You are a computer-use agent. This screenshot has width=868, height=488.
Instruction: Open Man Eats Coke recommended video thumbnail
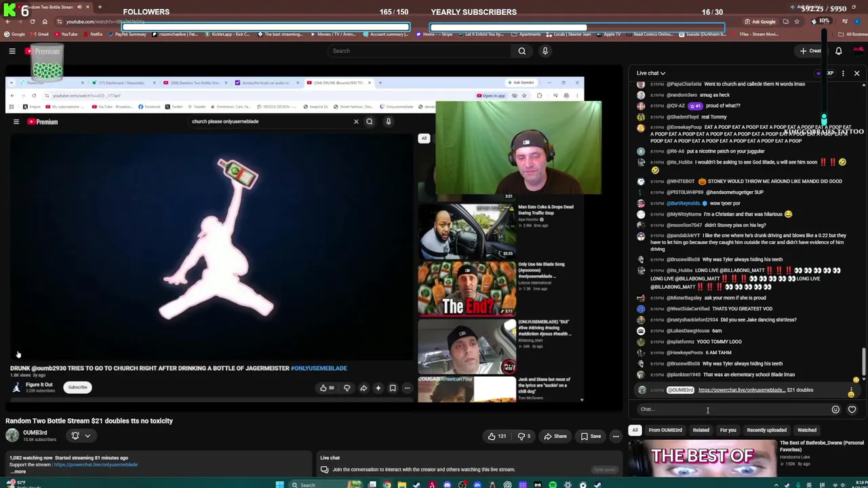(x=467, y=230)
